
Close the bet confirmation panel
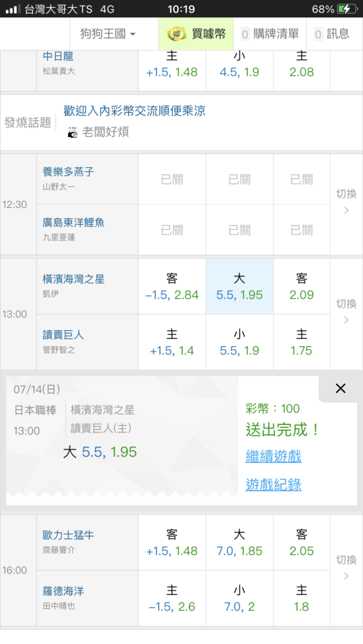click(x=340, y=388)
